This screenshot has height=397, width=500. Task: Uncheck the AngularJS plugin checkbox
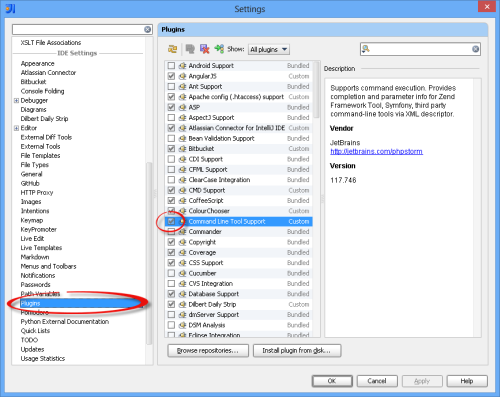(x=171, y=76)
